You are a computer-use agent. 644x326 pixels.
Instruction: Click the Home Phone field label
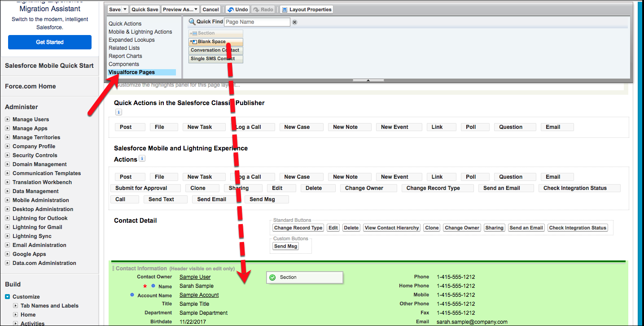[414, 286]
